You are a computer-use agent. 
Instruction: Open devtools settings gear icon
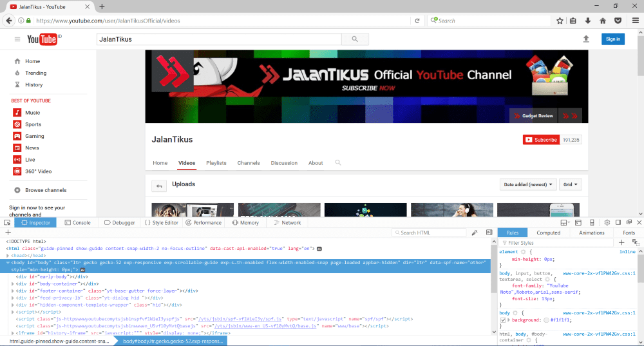click(x=607, y=222)
